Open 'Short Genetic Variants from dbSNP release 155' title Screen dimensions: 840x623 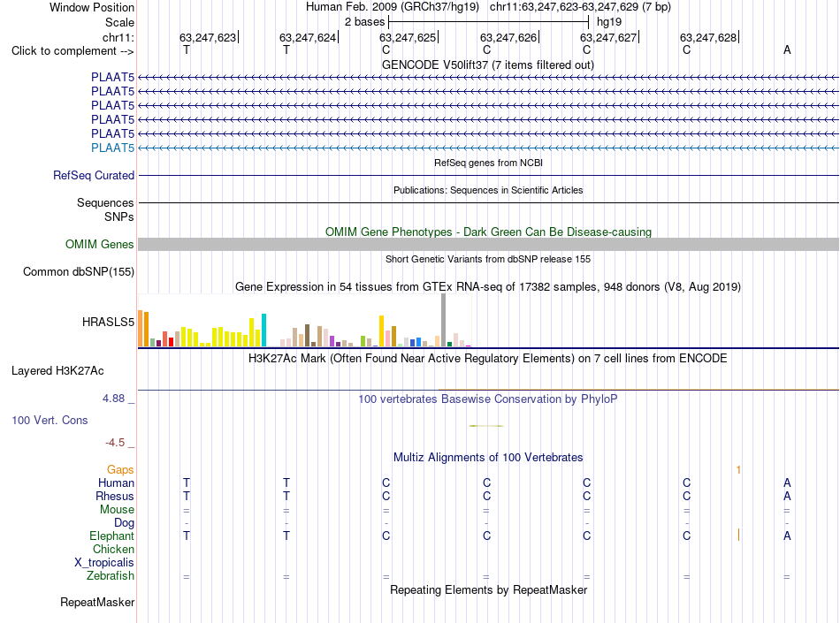coord(488,259)
